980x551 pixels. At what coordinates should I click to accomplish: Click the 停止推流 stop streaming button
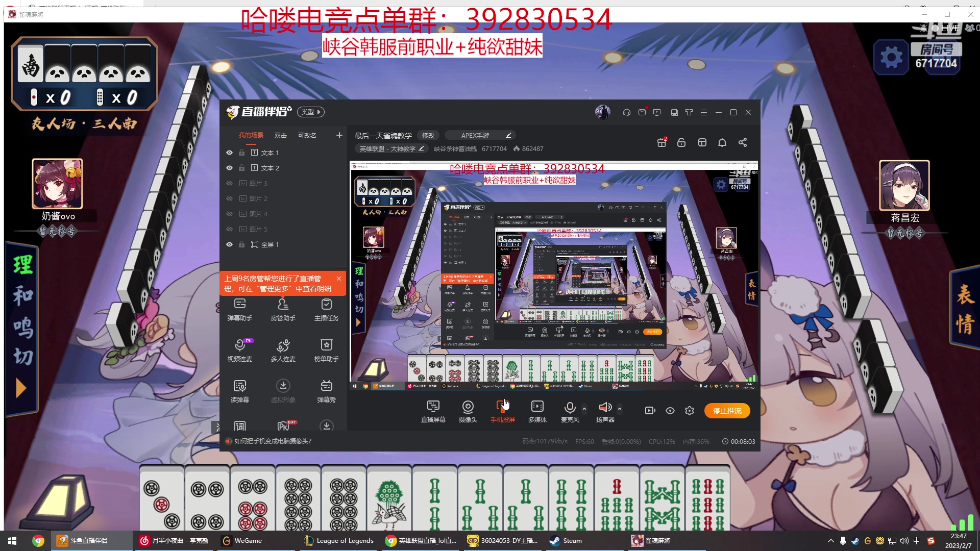click(727, 411)
